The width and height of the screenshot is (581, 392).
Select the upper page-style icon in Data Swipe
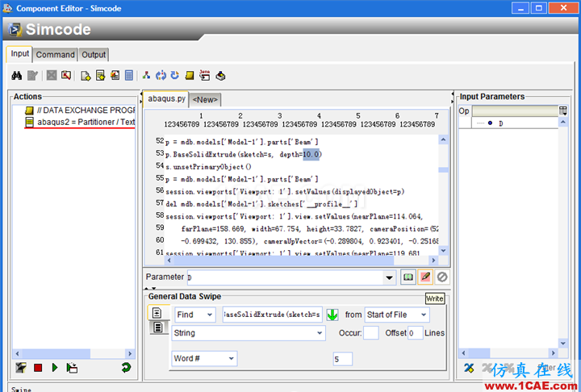pos(157,313)
